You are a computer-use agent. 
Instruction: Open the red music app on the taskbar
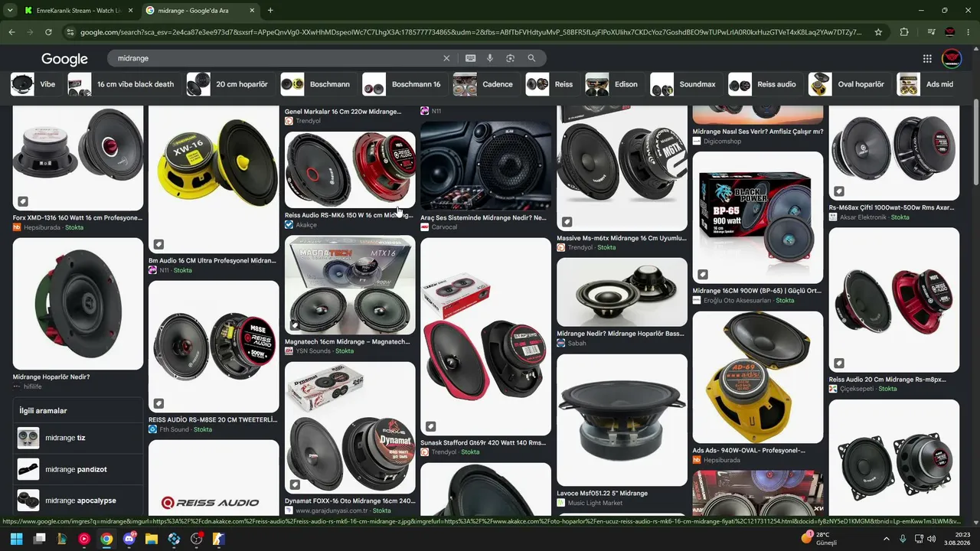pyautogui.click(x=84, y=539)
